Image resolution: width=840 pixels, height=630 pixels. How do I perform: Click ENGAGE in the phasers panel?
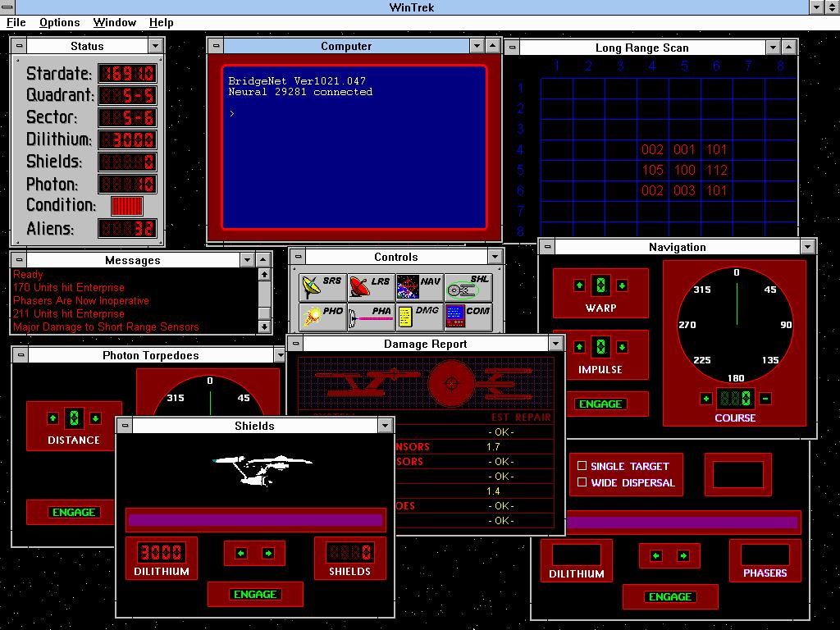(x=670, y=597)
